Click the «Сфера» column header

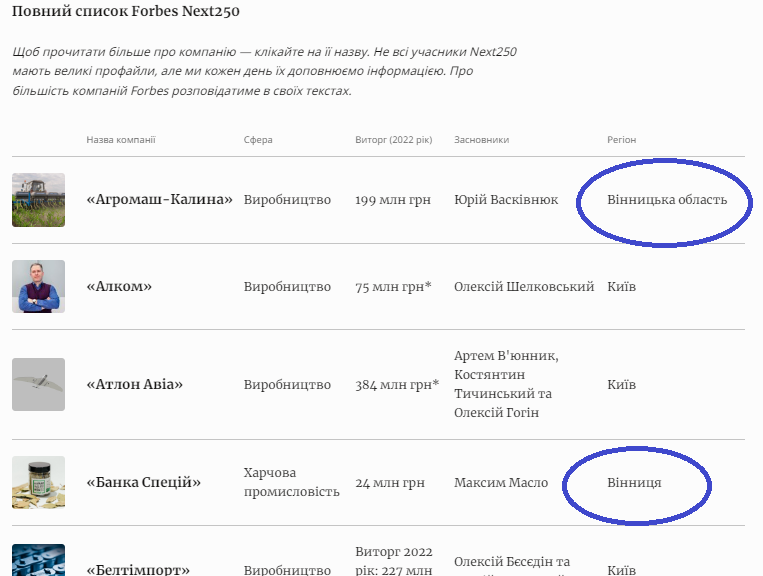[258, 140]
